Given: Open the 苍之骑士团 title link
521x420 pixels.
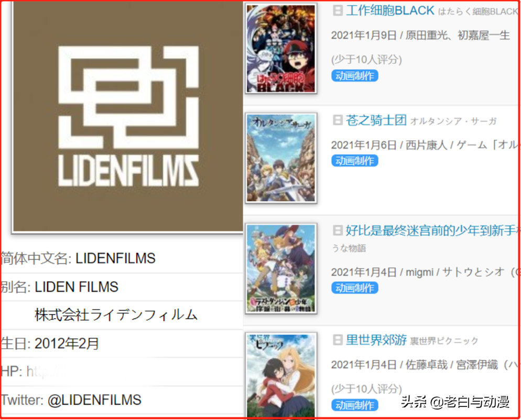Looking at the screenshot, I should [376, 120].
